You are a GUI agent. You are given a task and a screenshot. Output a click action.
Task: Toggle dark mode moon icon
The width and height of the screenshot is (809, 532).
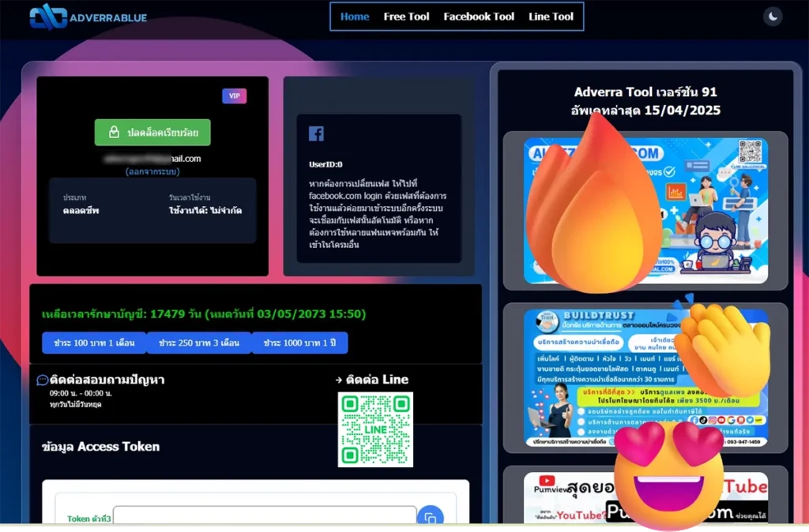coord(773,17)
